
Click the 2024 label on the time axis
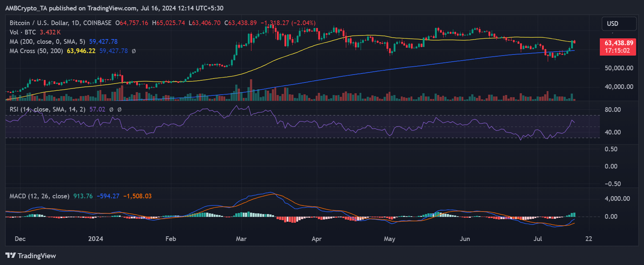[96, 239]
